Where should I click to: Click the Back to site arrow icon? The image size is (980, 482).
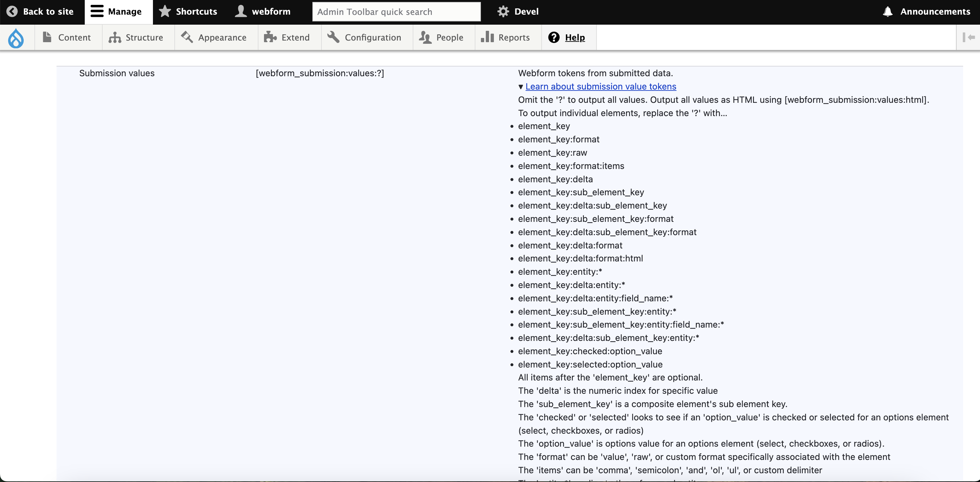pyautogui.click(x=12, y=11)
